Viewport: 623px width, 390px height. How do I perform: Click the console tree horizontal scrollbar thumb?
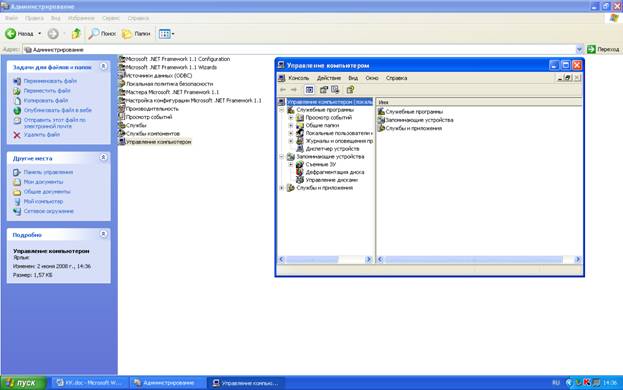click(x=312, y=259)
